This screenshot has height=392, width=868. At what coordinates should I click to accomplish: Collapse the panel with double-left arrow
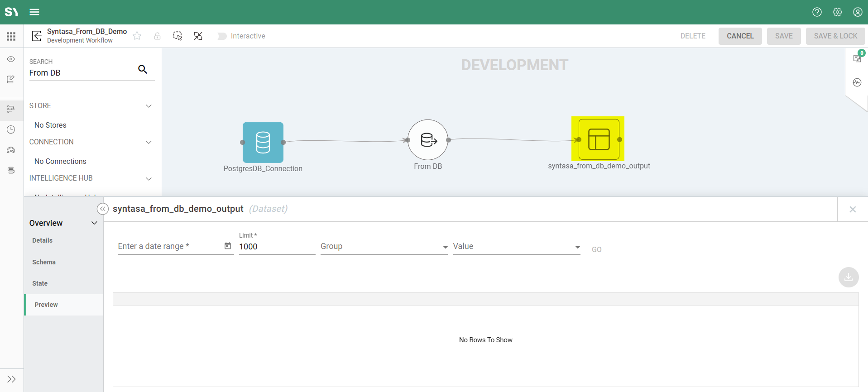103,209
